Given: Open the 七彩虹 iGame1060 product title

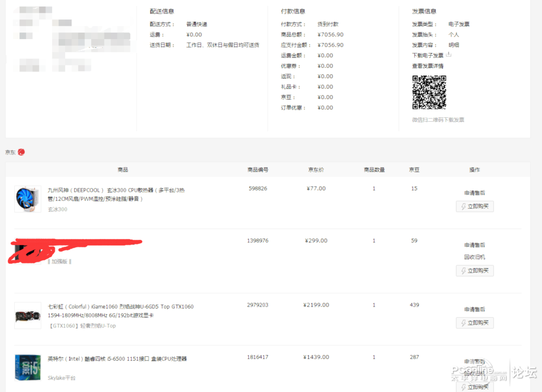Looking at the screenshot, I should [121, 311].
